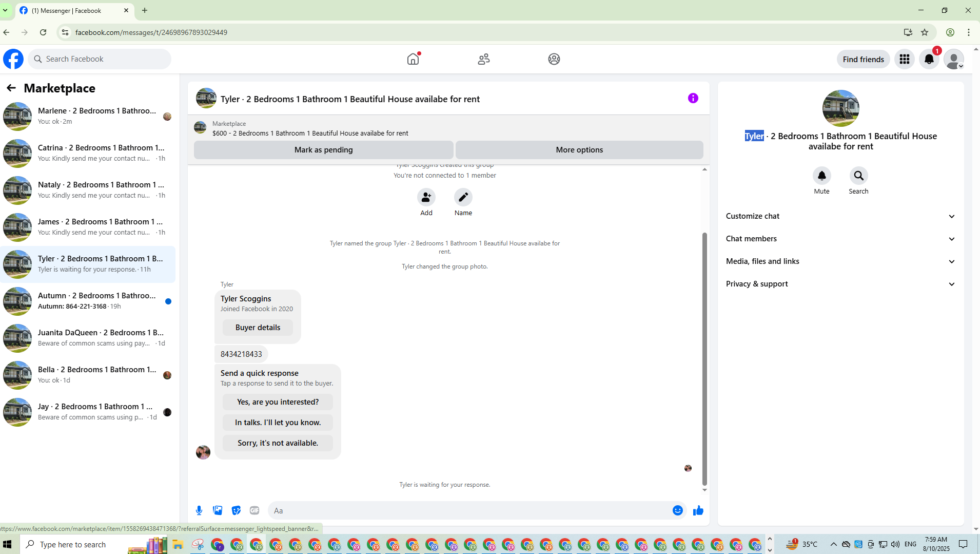The image size is (980, 554).
Task: Select Messenger Facebook tab
Action: coord(74,10)
